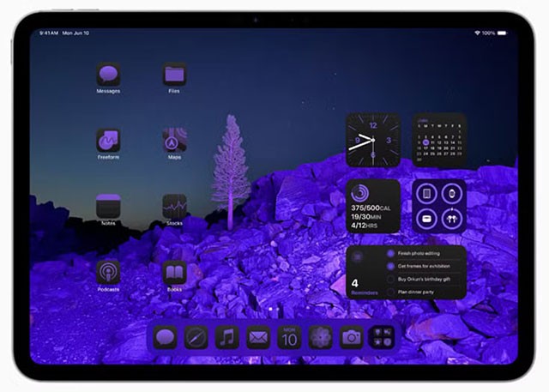Open Photos from the dock
The width and height of the screenshot is (549, 392).
[x=320, y=337]
